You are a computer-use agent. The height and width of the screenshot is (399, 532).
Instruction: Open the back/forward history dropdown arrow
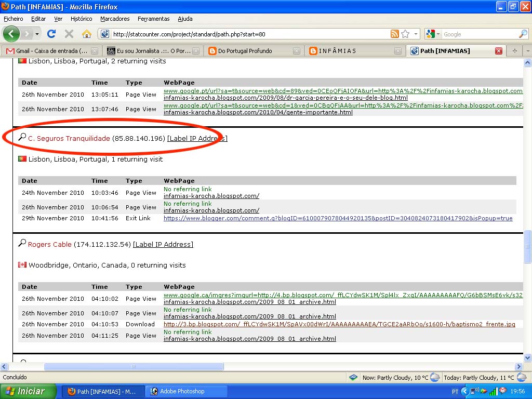37,34
